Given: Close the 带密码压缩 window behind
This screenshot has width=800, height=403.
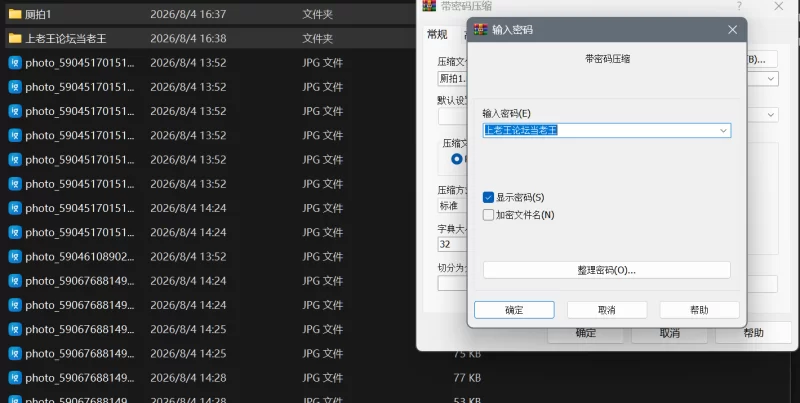Looking at the screenshot, I should tap(779, 6).
